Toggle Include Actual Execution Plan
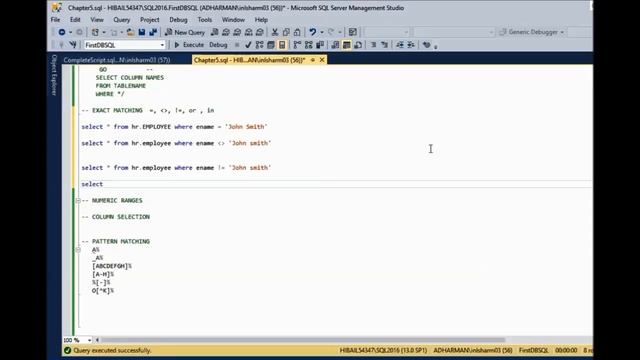This screenshot has height=360, width=640. coord(297,45)
